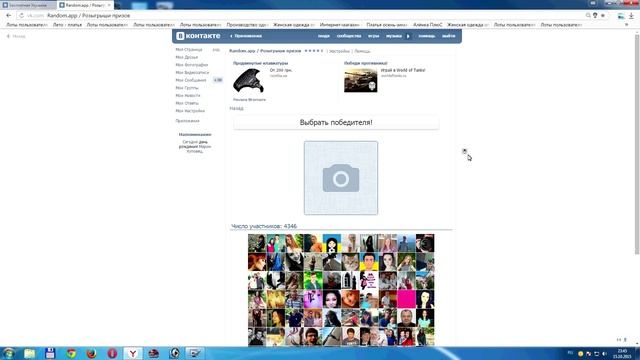Open 'игры' in VK top navigation
The width and height of the screenshot is (640, 360).
[x=373, y=36]
